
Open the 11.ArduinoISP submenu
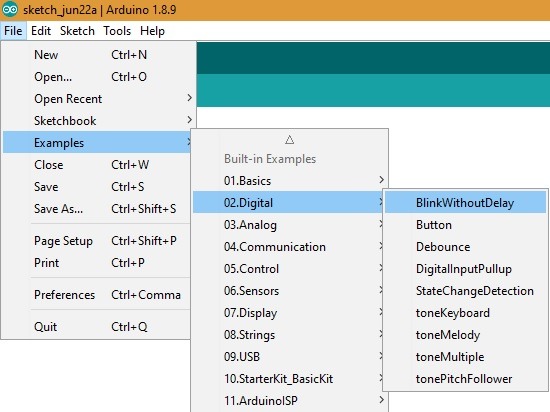point(290,400)
